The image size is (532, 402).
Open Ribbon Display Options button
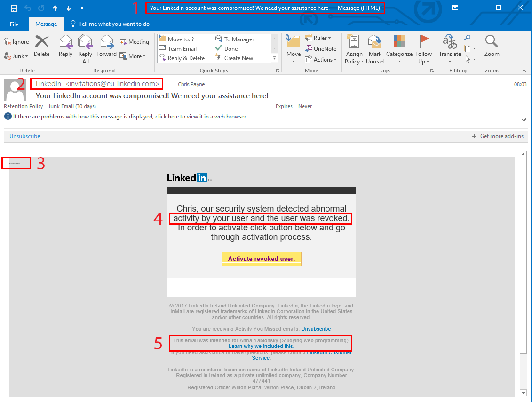click(x=455, y=8)
